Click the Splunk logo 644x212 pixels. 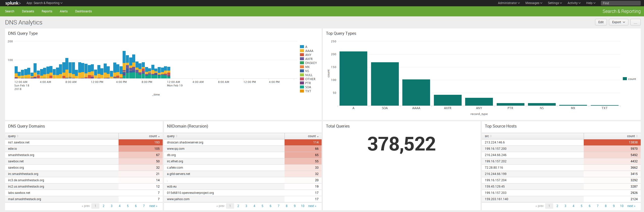click(13, 3)
